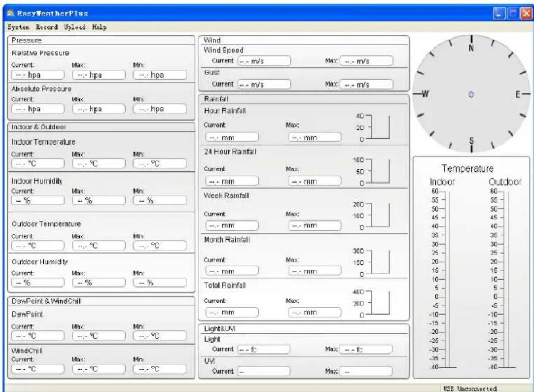Click the max Light reading field
This screenshot has width=534, height=392.
pyautogui.click(x=368, y=348)
